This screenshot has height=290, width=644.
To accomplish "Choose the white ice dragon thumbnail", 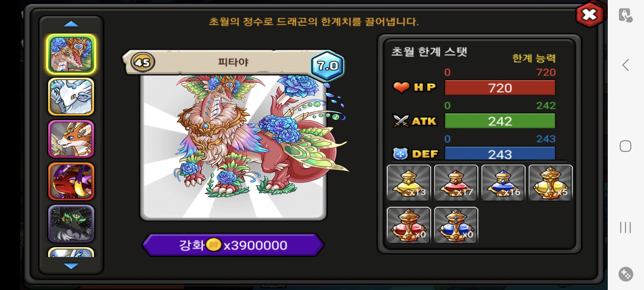I will click(x=71, y=97).
